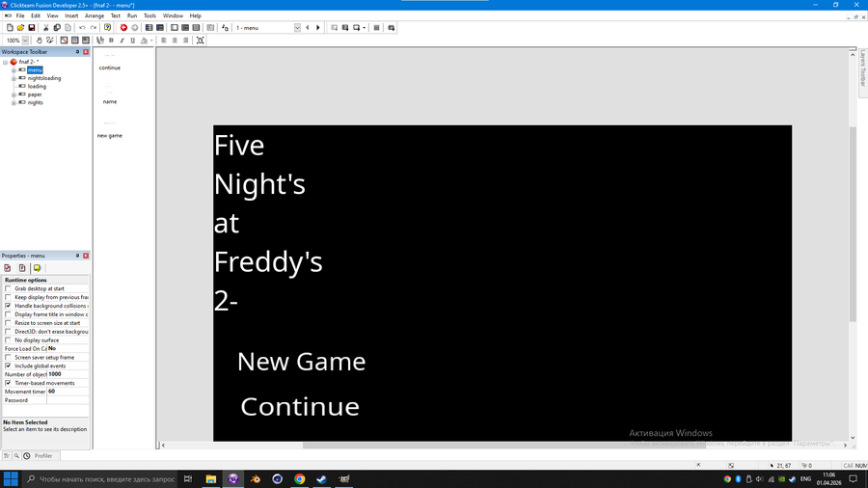Expand the paper frame tree node
This screenshot has width=868, height=488.
click(14, 95)
